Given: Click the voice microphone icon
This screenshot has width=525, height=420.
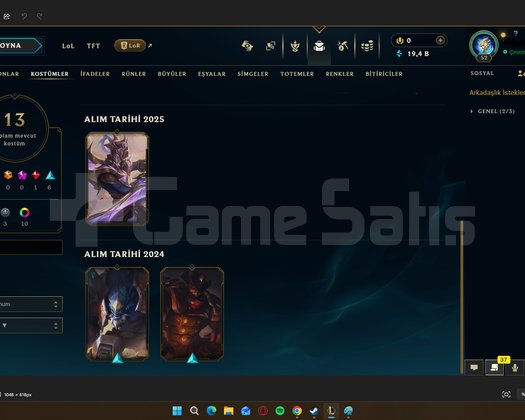Looking at the screenshot, I should pos(515,368).
